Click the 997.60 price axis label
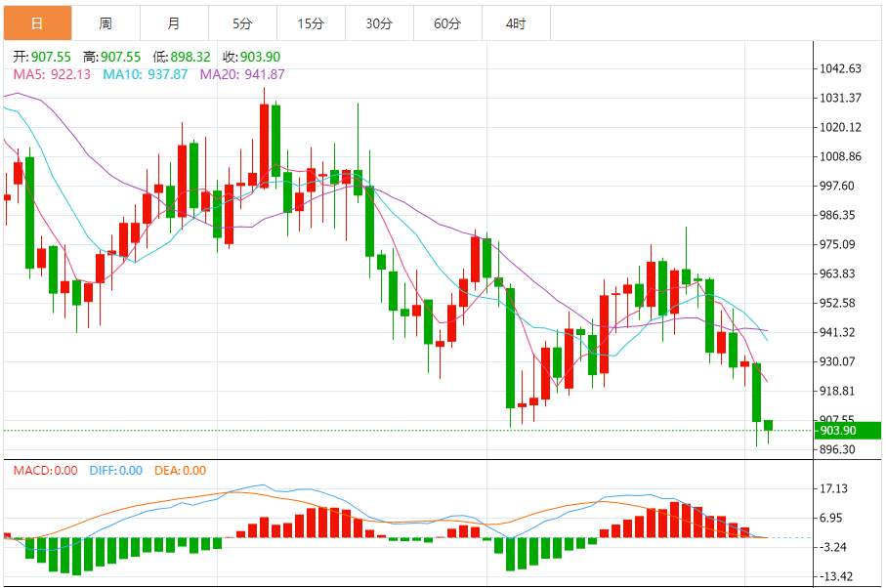The height and width of the screenshot is (588, 886). (x=837, y=186)
